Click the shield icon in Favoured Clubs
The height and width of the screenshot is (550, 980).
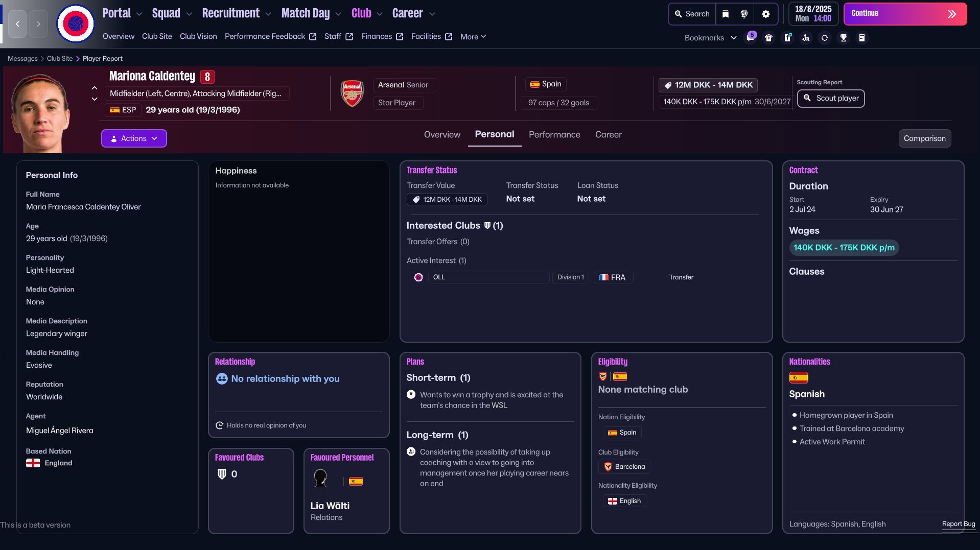click(x=222, y=474)
